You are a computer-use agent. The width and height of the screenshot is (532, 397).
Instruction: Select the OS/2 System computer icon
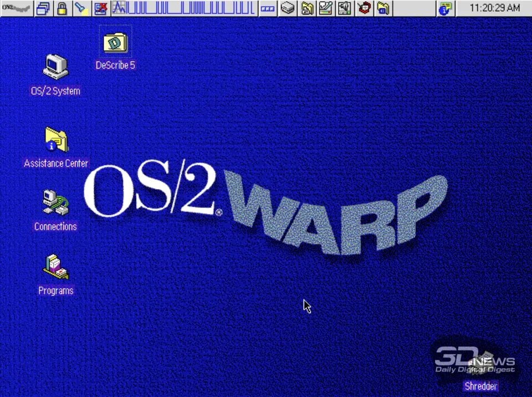coord(55,67)
